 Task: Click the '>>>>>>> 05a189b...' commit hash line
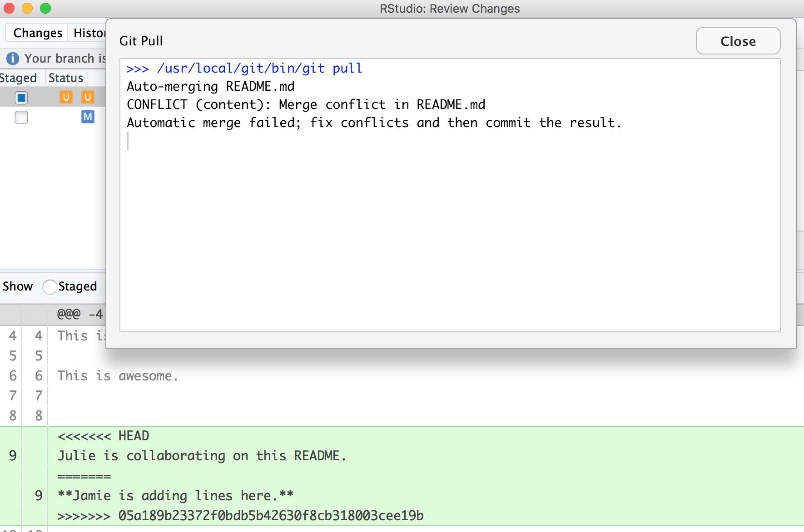pyautogui.click(x=240, y=516)
